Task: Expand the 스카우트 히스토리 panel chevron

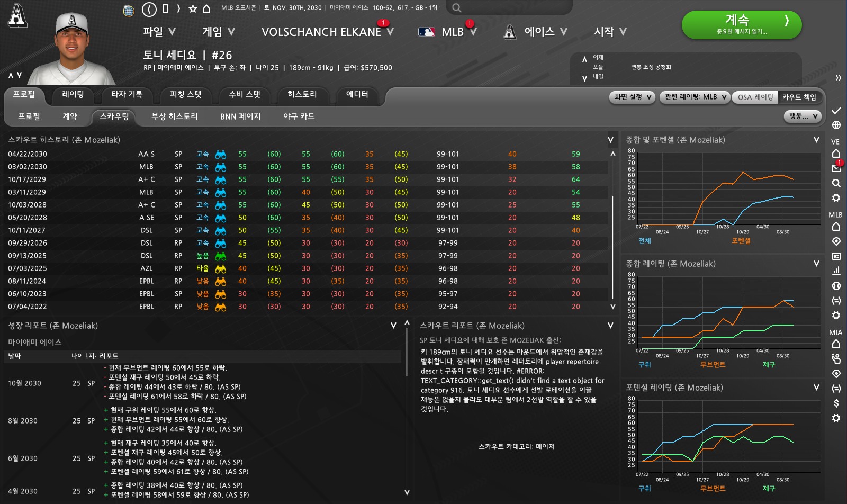Action: (610, 140)
